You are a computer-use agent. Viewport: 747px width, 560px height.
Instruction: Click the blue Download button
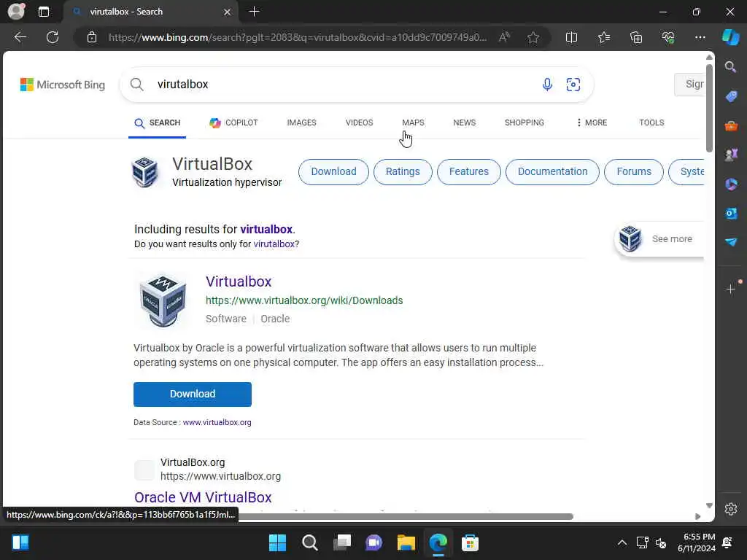click(193, 394)
